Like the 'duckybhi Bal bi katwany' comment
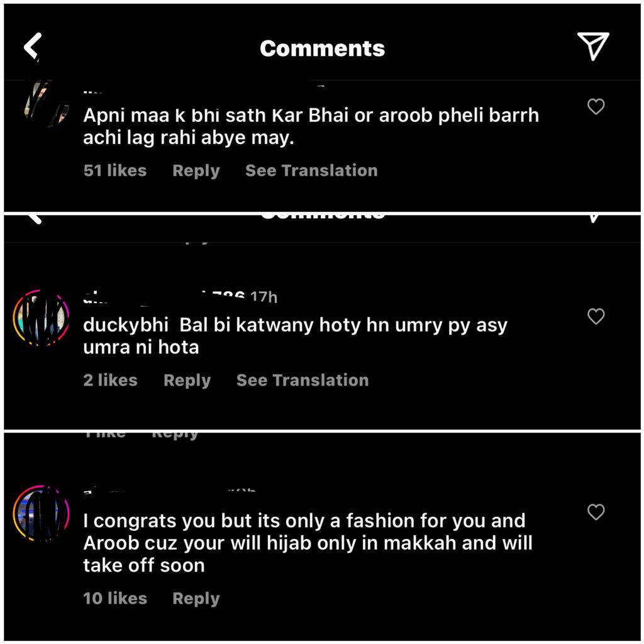 (596, 316)
